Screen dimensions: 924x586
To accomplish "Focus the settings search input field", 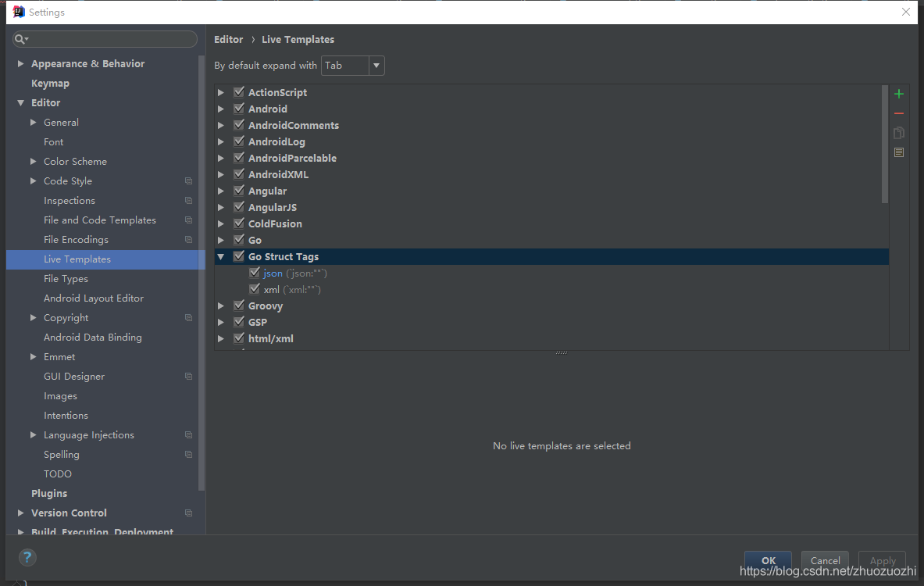I will (x=105, y=39).
